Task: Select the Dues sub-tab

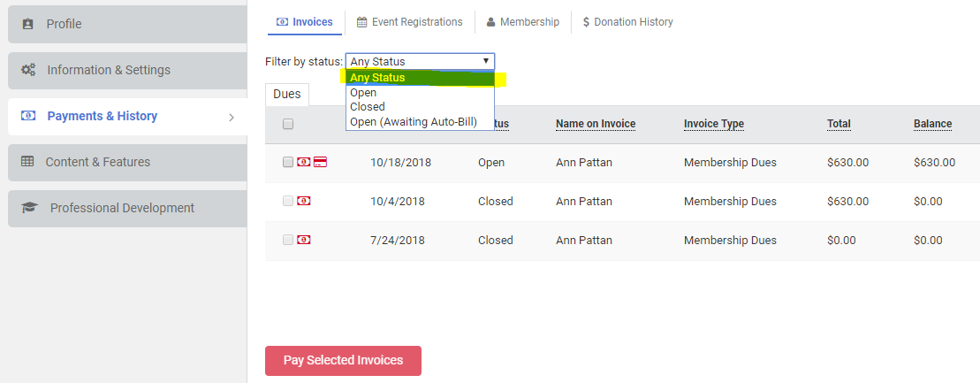Action: [286, 94]
